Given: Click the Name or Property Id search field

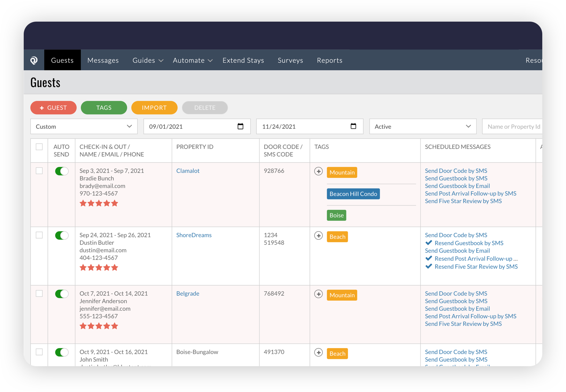Looking at the screenshot, I should [x=512, y=127].
